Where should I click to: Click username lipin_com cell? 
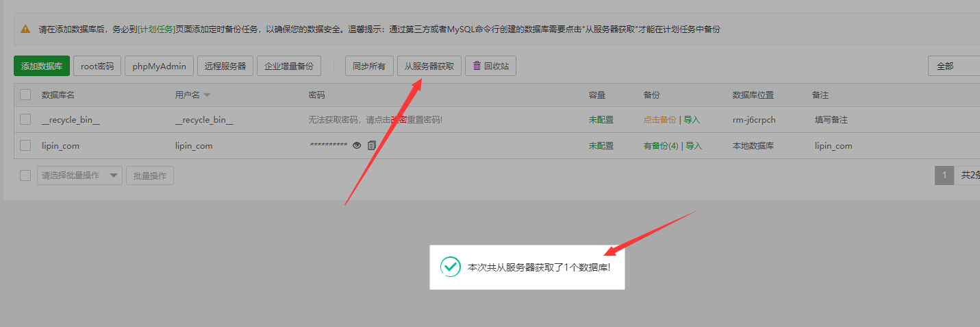pos(194,146)
